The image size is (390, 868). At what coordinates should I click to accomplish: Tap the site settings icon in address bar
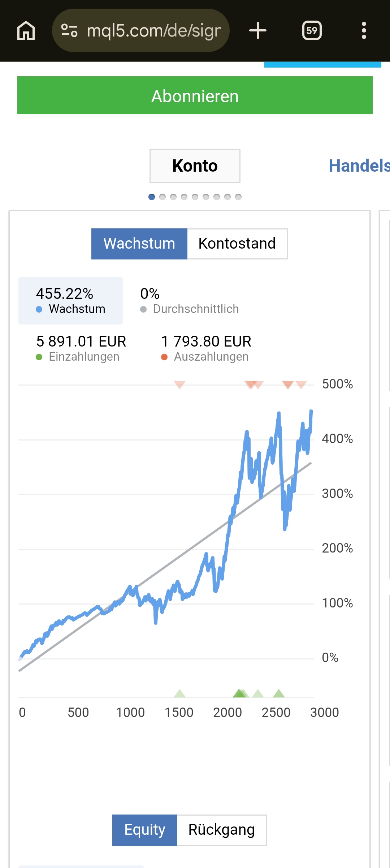(x=69, y=30)
